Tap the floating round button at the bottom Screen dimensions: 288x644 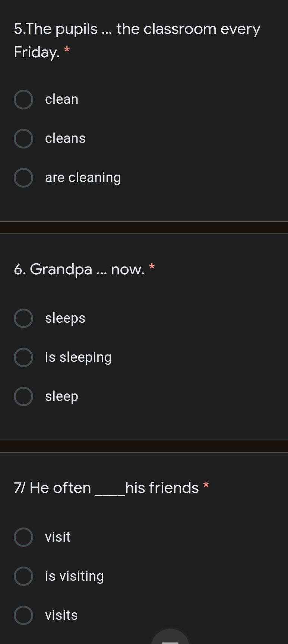[170, 637]
